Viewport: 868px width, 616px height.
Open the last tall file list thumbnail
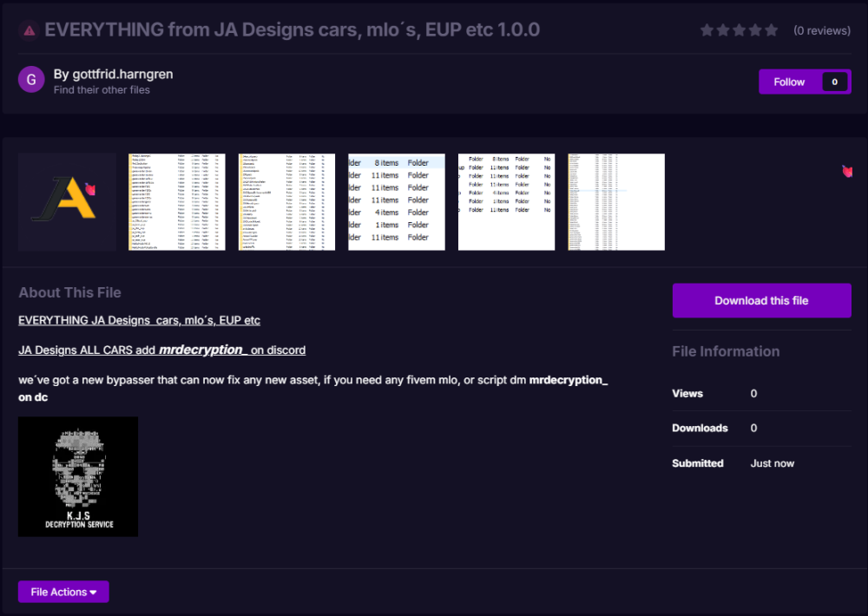616,202
